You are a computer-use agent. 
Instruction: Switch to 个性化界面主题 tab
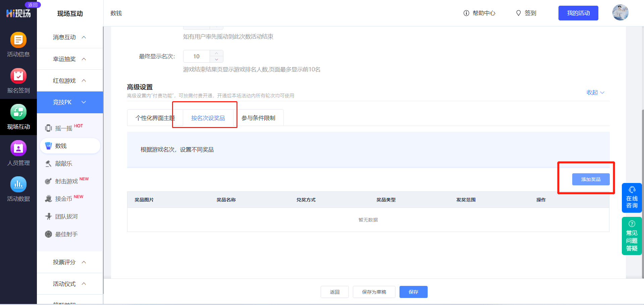click(x=155, y=118)
